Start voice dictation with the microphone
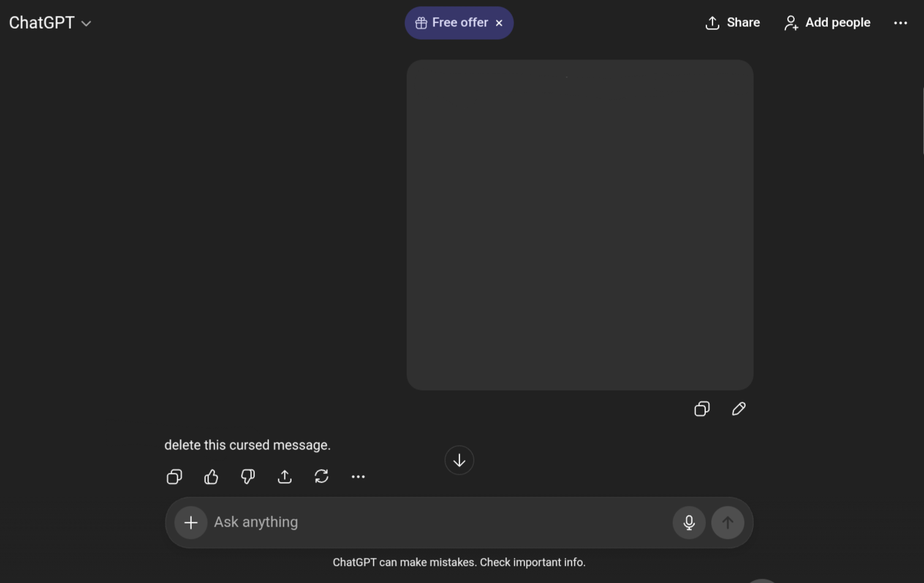This screenshot has width=924, height=583. [689, 522]
